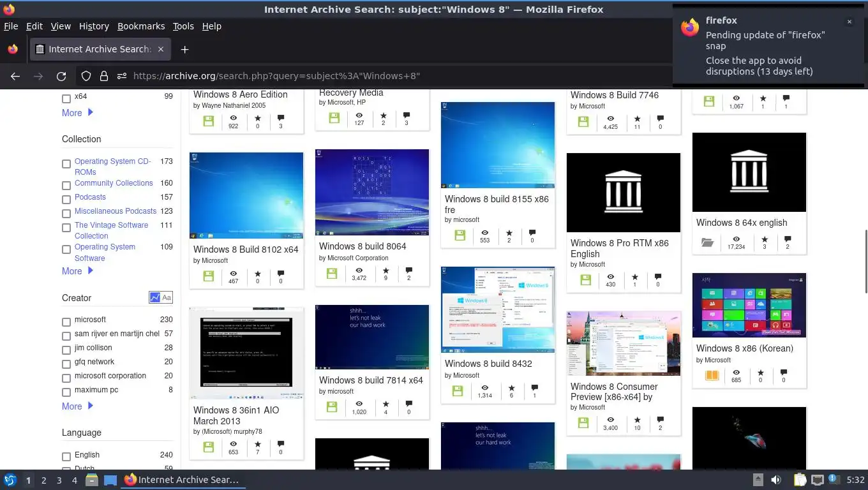
Task: Click the favorites star on Windows 8 build 7814 x64
Action: (385, 404)
